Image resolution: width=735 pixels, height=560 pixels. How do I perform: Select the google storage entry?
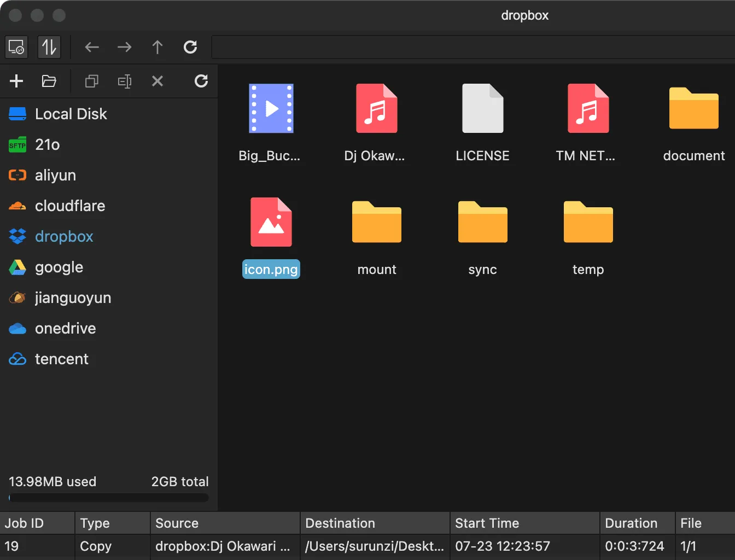point(59,267)
